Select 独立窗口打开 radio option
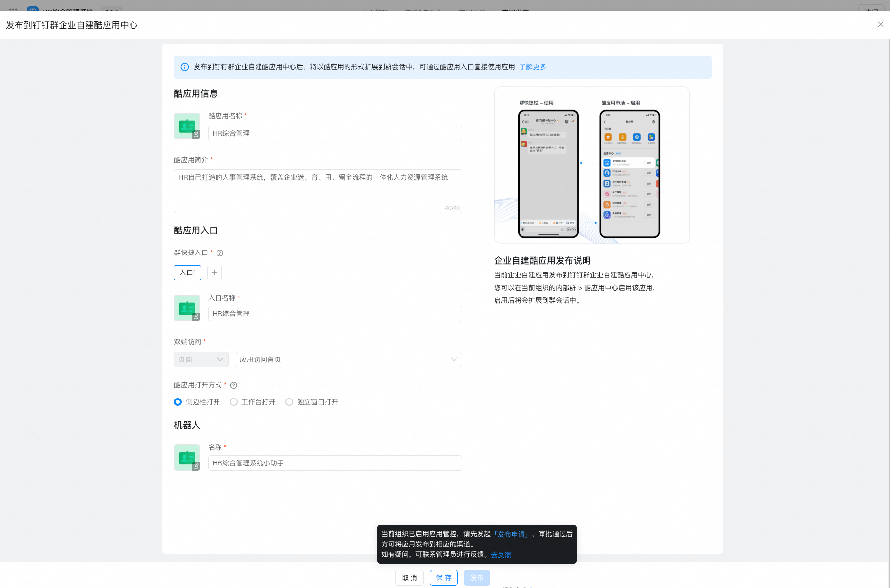 click(x=290, y=402)
